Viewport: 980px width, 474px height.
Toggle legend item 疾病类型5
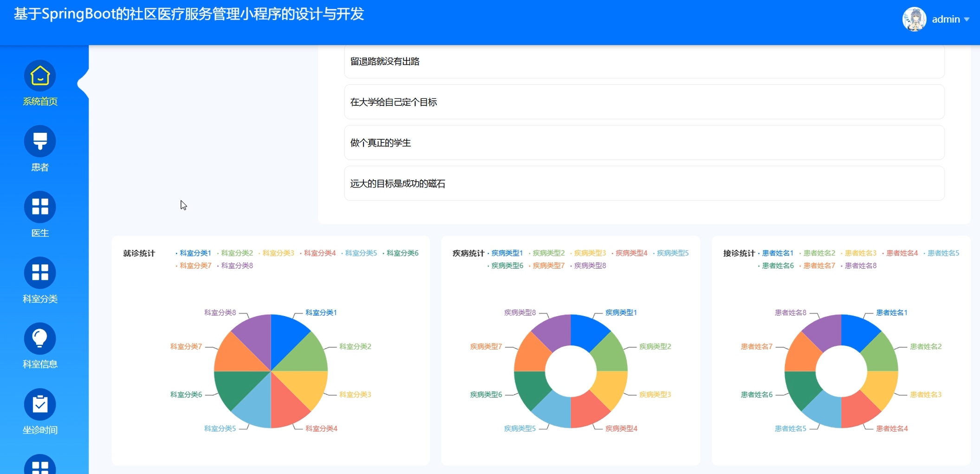(x=670, y=253)
